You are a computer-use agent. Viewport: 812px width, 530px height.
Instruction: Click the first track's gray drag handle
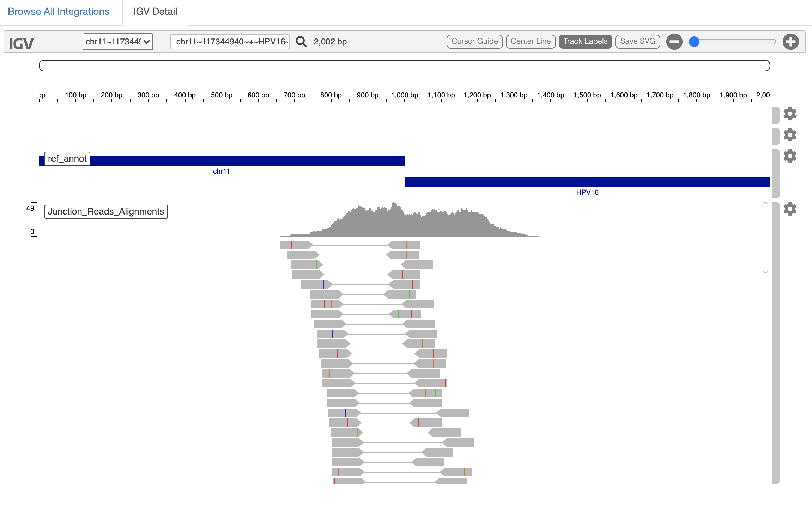point(776,115)
